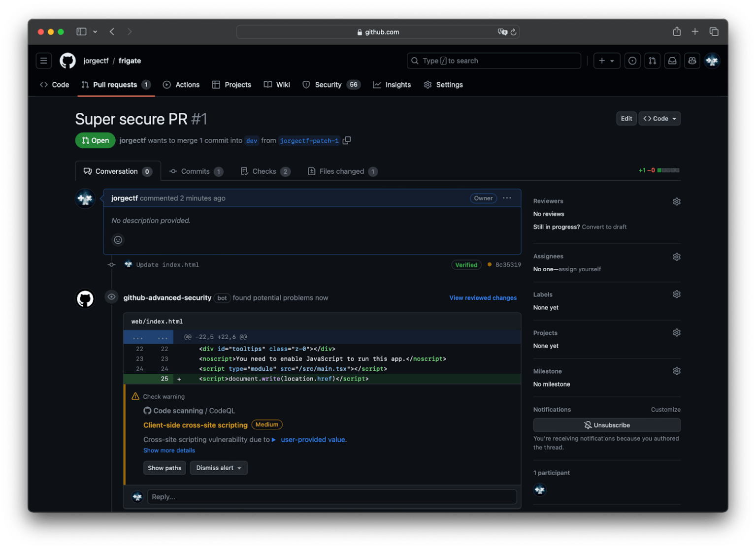
Task: Toggle visibility on the github-advanced-security review eye
Action: click(x=111, y=296)
